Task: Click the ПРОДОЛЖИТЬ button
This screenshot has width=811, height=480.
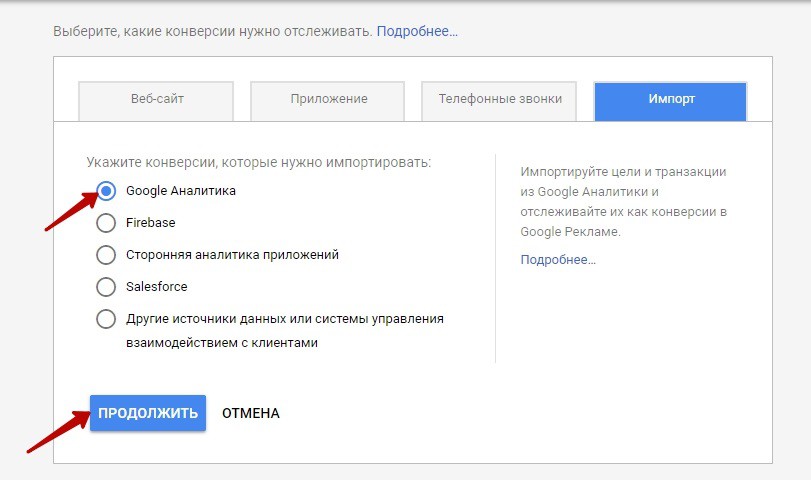Action: click(148, 413)
